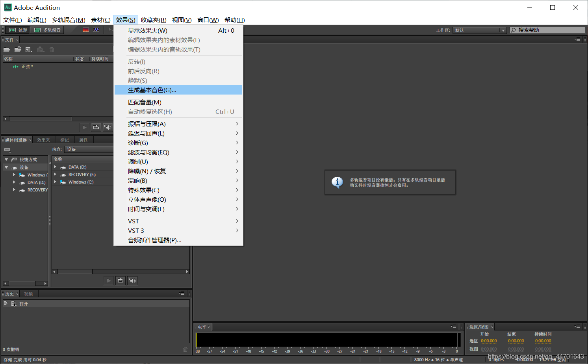Click the import file icon in Files panel

(x=18, y=50)
